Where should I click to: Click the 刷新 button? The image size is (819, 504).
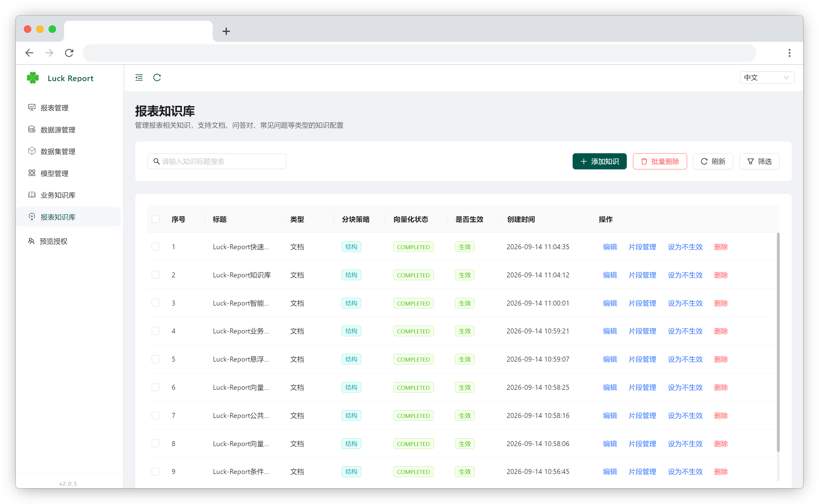(713, 161)
